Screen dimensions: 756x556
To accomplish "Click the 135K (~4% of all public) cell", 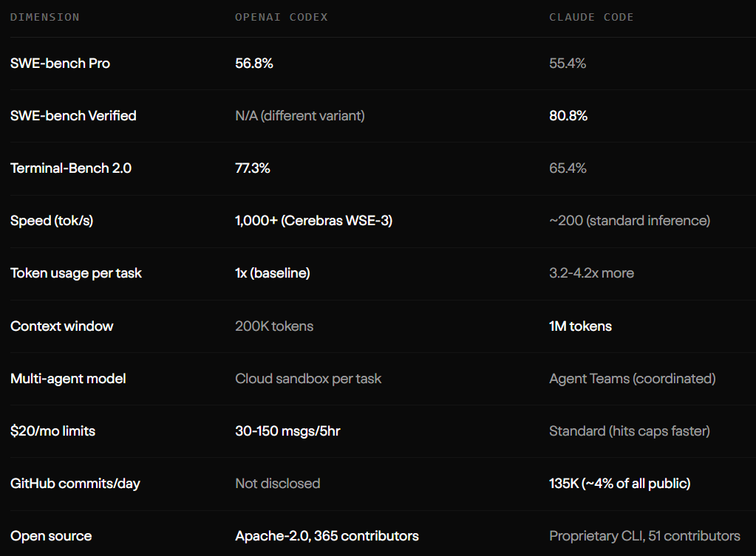I will pos(619,484).
